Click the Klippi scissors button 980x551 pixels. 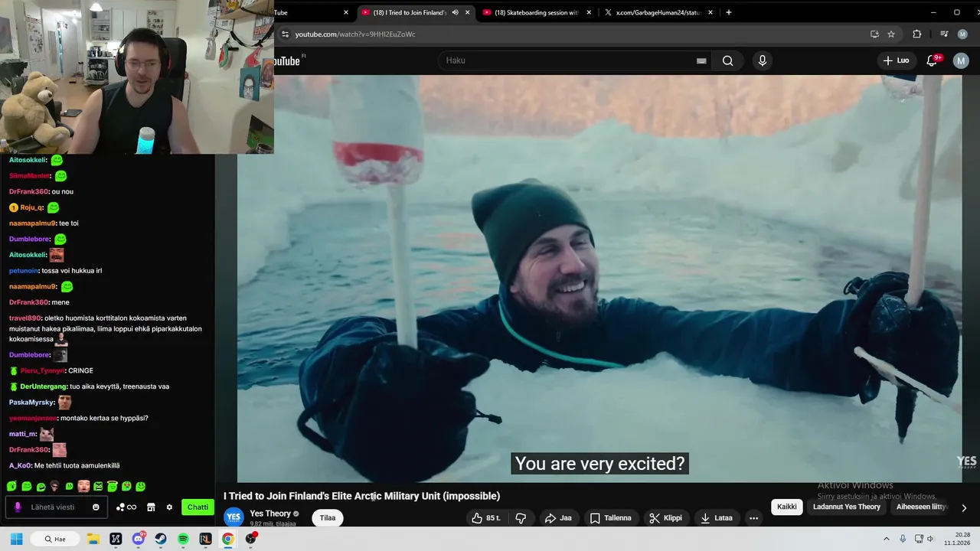[x=665, y=518]
